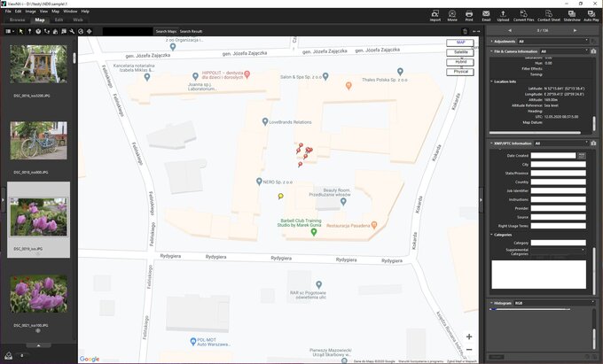Expand the Adjustments panel

[491, 41]
